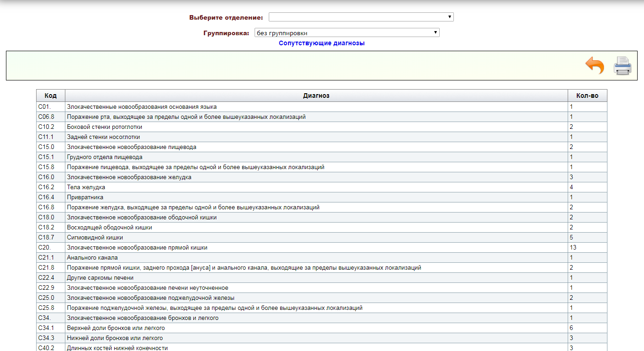The height and width of the screenshot is (351, 644).
Task: Click the Диагноз column header
Action: (x=316, y=96)
